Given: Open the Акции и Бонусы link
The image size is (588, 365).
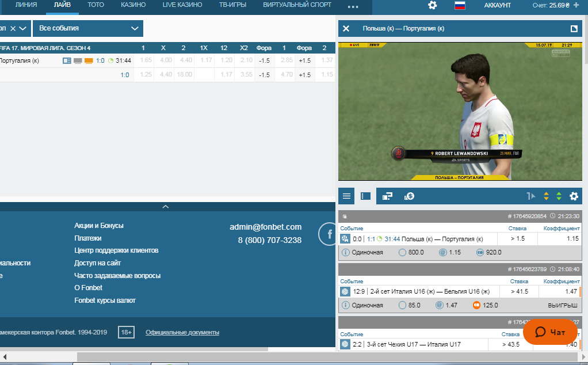Looking at the screenshot, I should pyautogui.click(x=98, y=226).
